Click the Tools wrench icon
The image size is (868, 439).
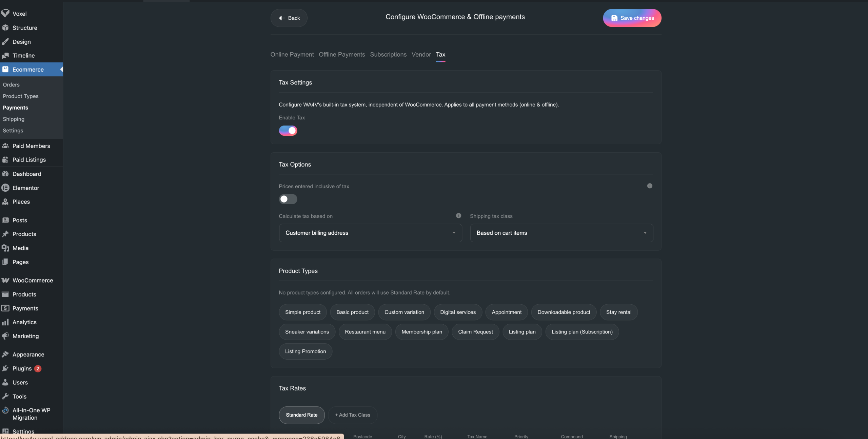5,396
